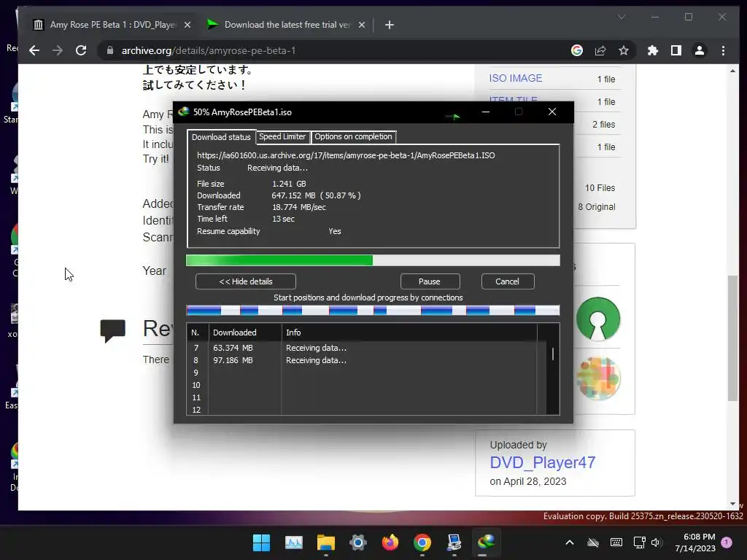Toggle the Chrome side panel icon
The width and height of the screenshot is (747, 560).
676,50
